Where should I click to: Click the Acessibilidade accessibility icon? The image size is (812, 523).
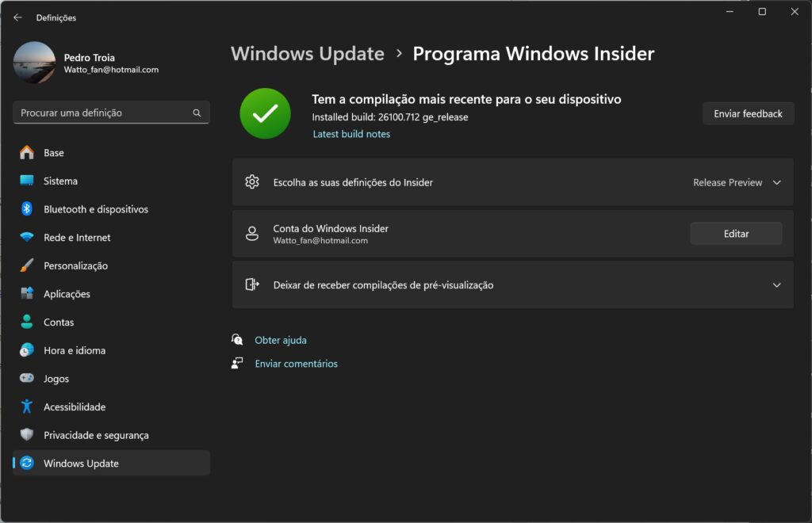click(29, 407)
